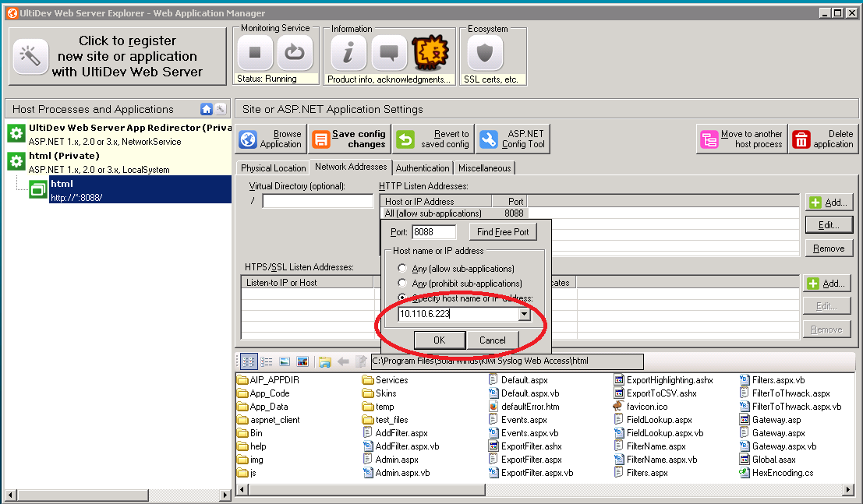
Task: Switch file browser to details view icon
Action: (285, 361)
